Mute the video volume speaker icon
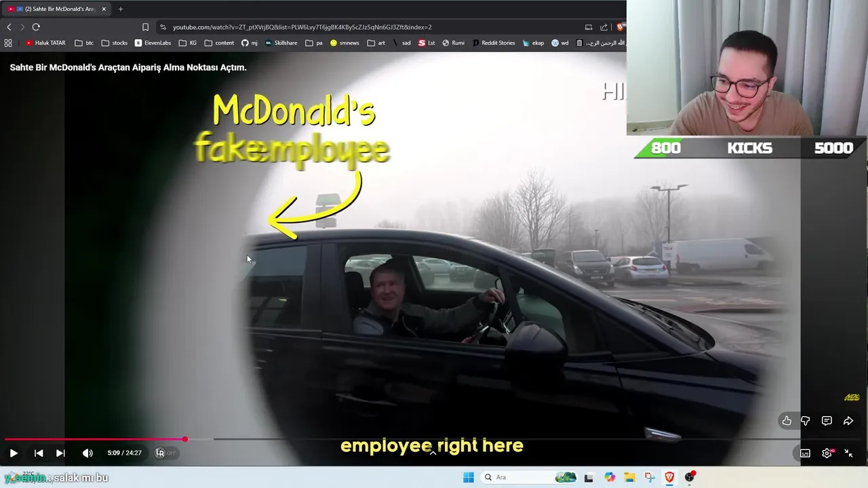 [x=87, y=453]
